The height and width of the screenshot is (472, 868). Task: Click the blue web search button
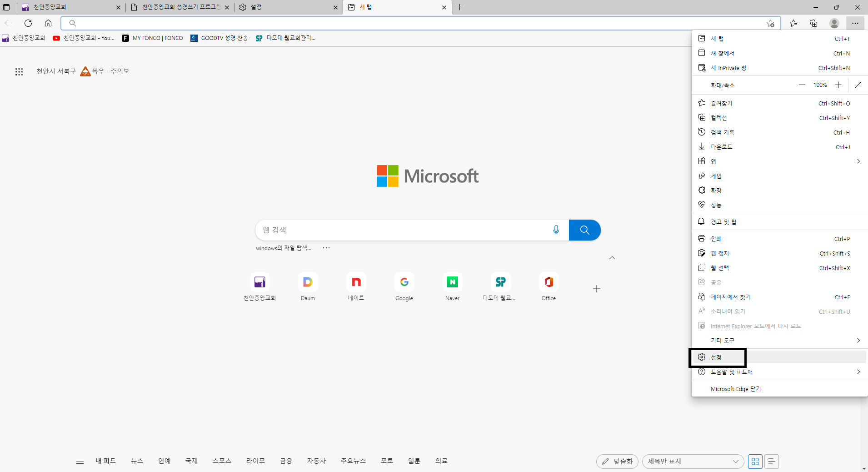(x=584, y=230)
